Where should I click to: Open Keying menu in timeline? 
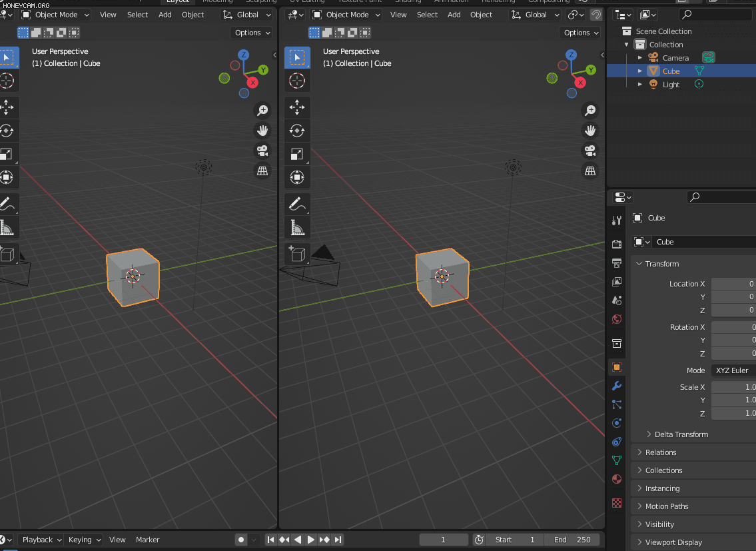click(84, 540)
